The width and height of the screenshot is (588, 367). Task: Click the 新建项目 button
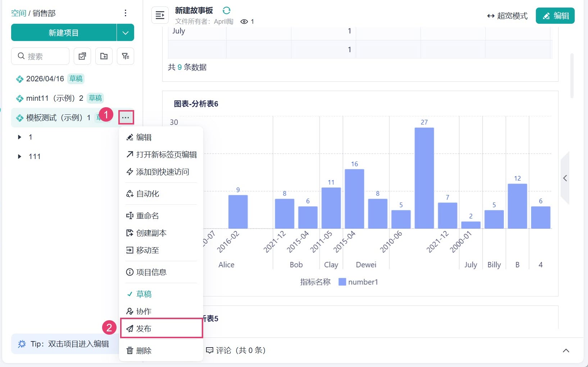[64, 33]
